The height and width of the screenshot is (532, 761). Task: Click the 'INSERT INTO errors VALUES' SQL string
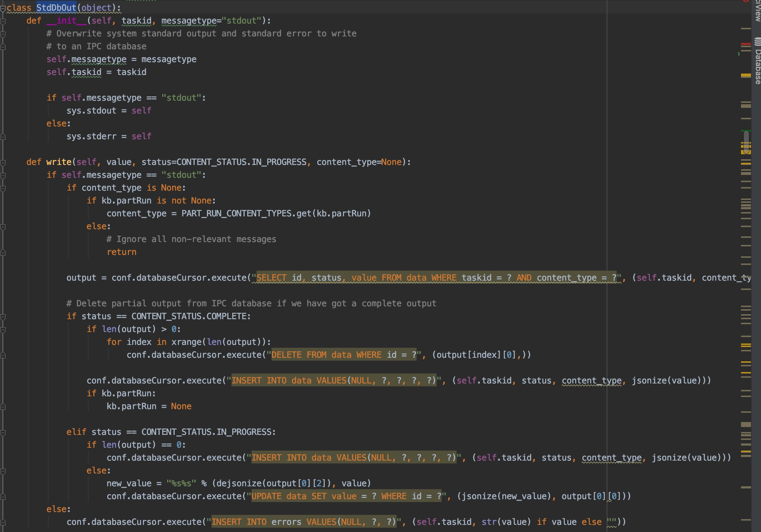tap(304, 522)
